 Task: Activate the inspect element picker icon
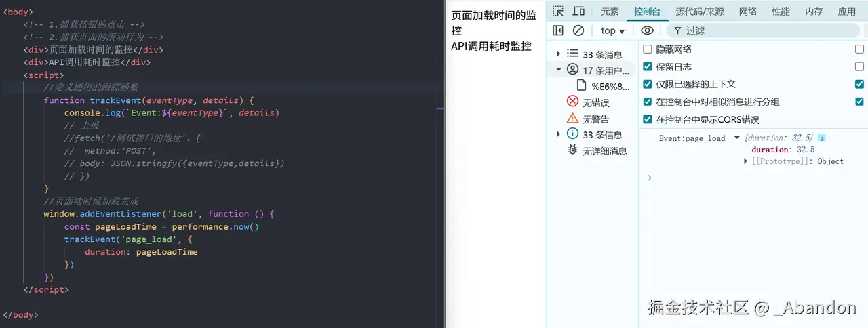pyautogui.click(x=557, y=11)
